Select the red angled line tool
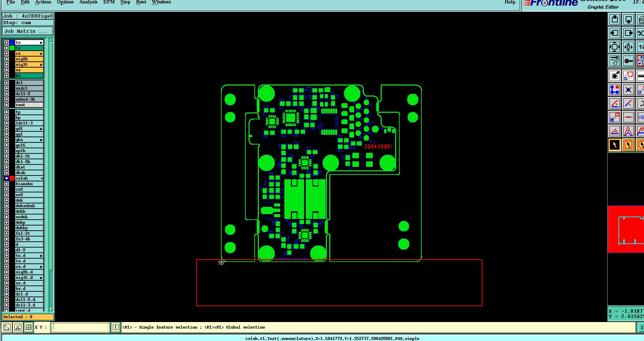Image resolution: width=644 pixels, height=341 pixels. [615, 103]
